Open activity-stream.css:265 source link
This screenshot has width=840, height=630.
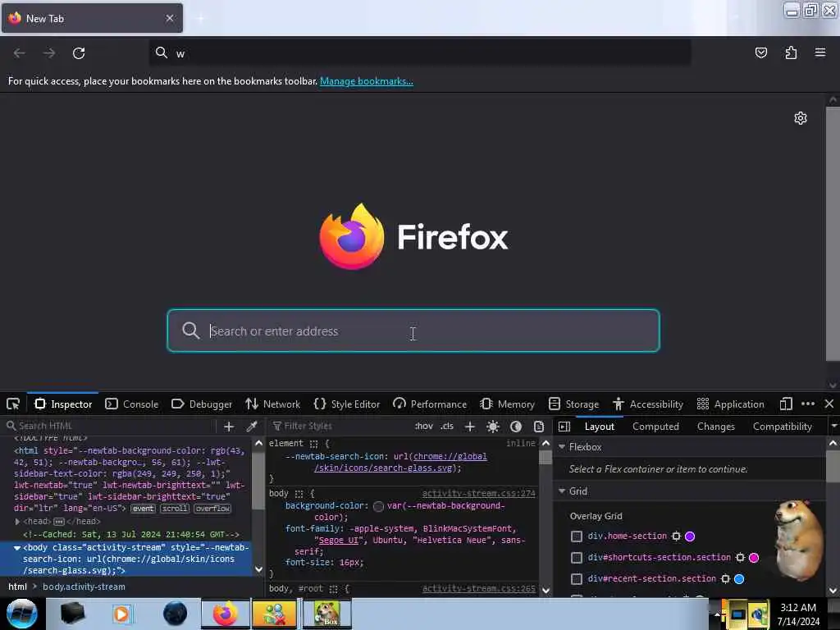[x=478, y=588]
